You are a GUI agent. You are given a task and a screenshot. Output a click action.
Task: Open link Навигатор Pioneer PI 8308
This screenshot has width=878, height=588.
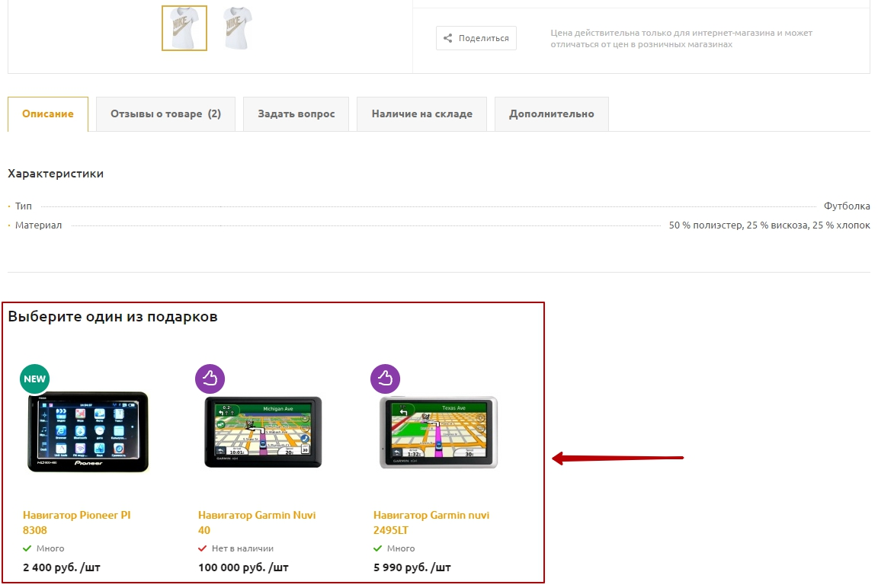(x=77, y=522)
